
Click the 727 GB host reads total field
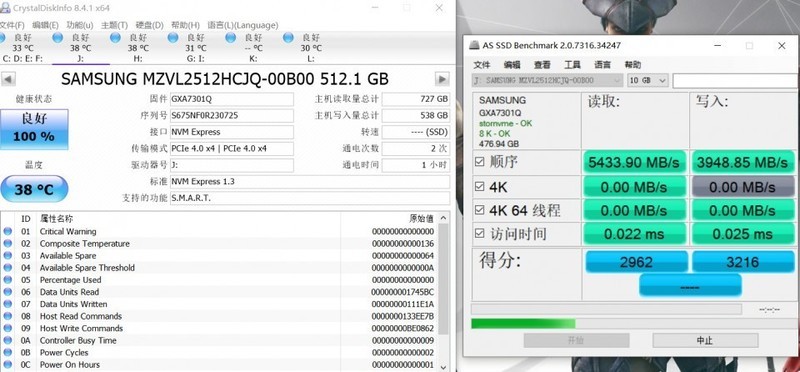click(416, 99)
